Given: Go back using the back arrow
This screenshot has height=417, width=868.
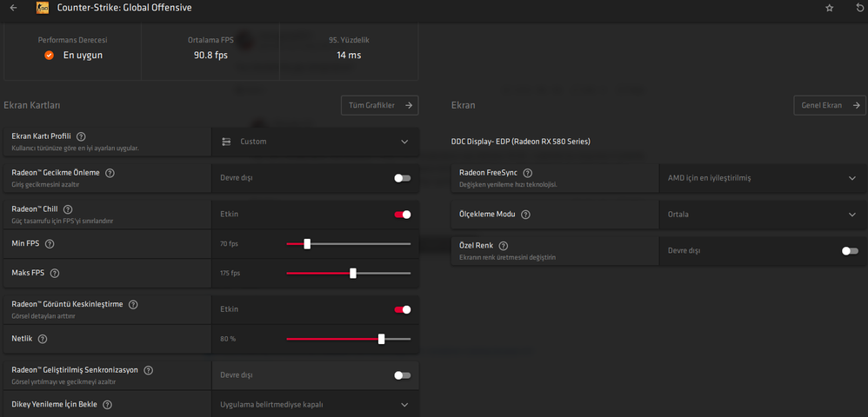Looking at the screenshot, I should tap(13, 8).
